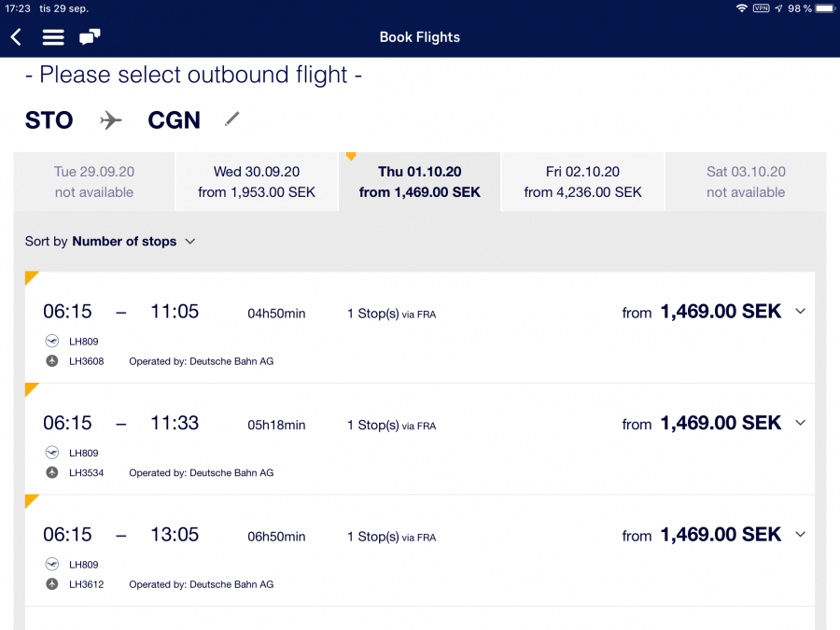Open the Sort by Number of stops dropdown
This screenshot has width=840, height=630.
click(x=110, y=242)
